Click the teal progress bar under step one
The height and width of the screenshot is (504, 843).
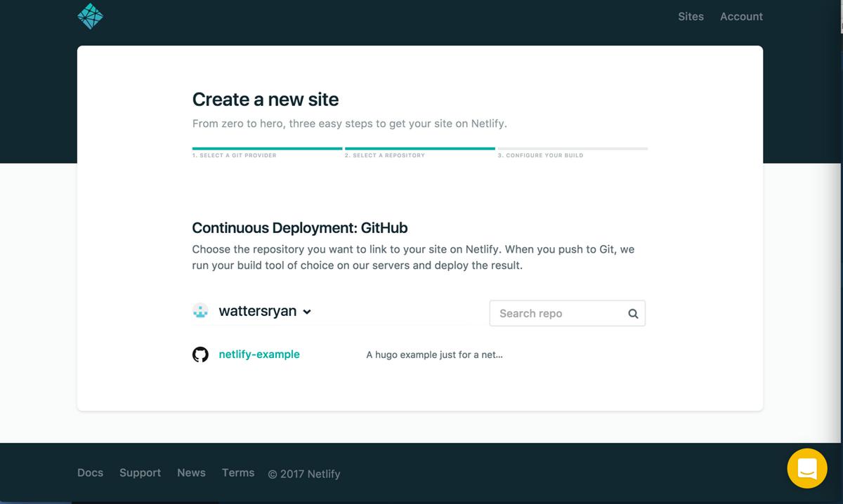tap(267, 149)
